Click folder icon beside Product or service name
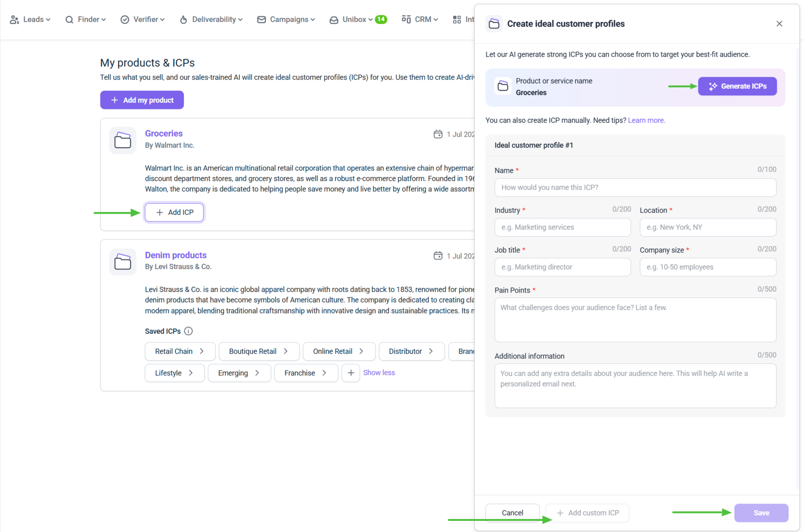The height and width of the screenshot is (532, 803). [503, 86]
